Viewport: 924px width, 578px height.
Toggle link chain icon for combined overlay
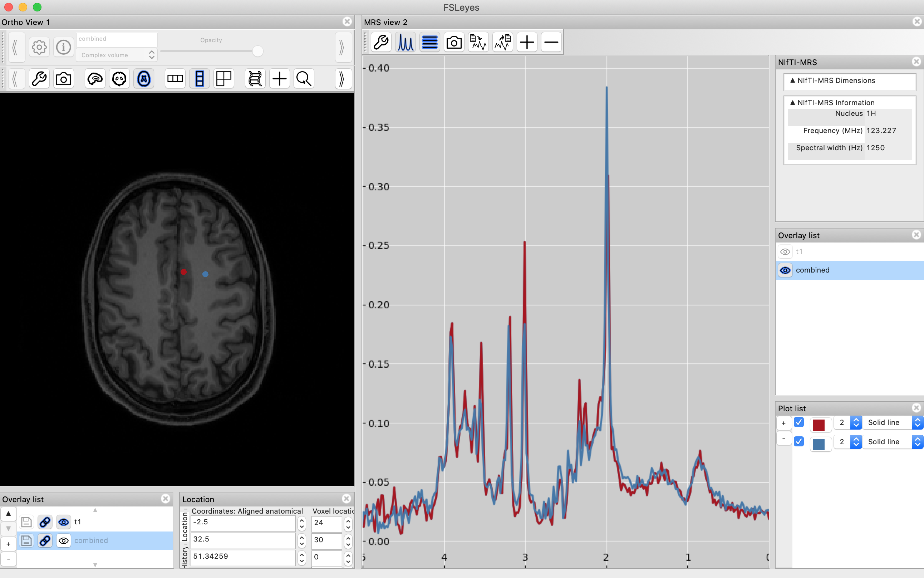click(45, 540)
